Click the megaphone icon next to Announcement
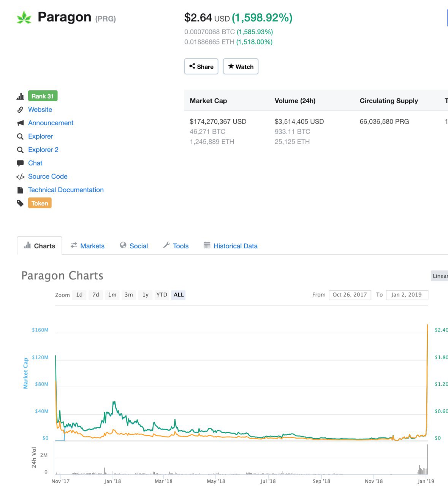The height and width of the screenshot is (486, 448). (20, 123)
